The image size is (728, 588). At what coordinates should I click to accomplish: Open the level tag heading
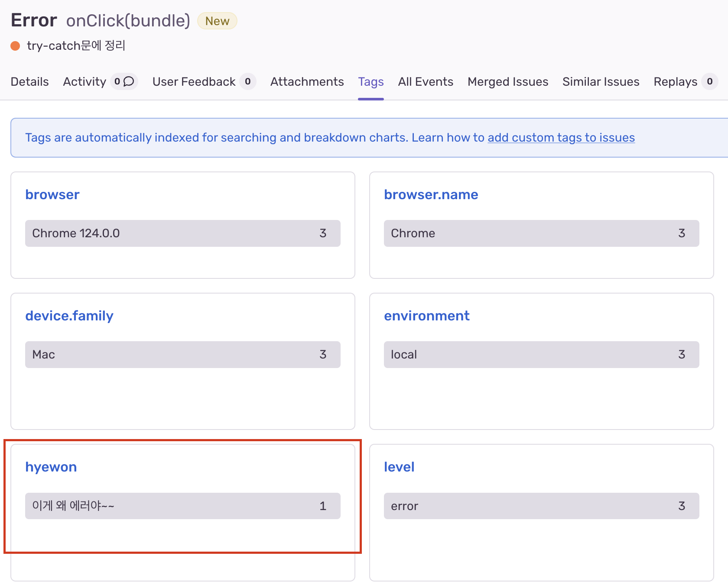coord(399,467)
